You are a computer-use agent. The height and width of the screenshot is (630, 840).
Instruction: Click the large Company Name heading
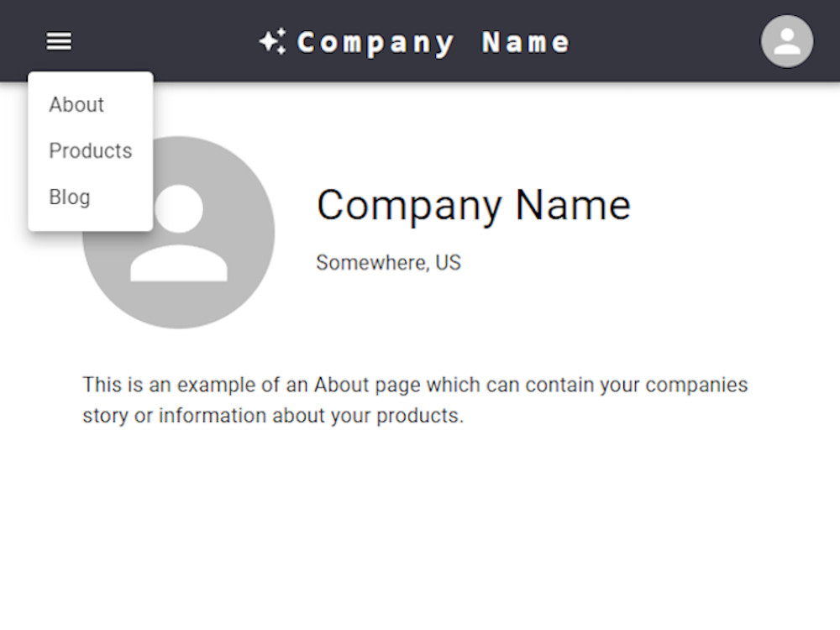pyautogui.click(x=473, y=203)
